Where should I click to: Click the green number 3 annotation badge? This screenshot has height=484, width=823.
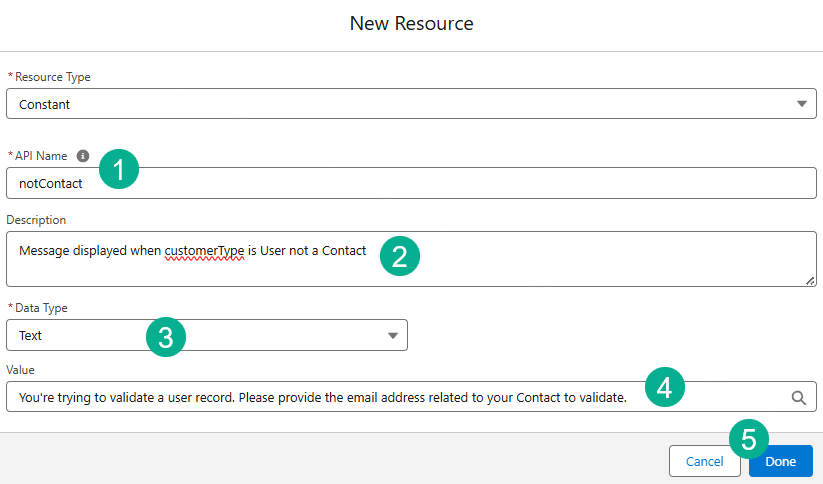[166, 336]
